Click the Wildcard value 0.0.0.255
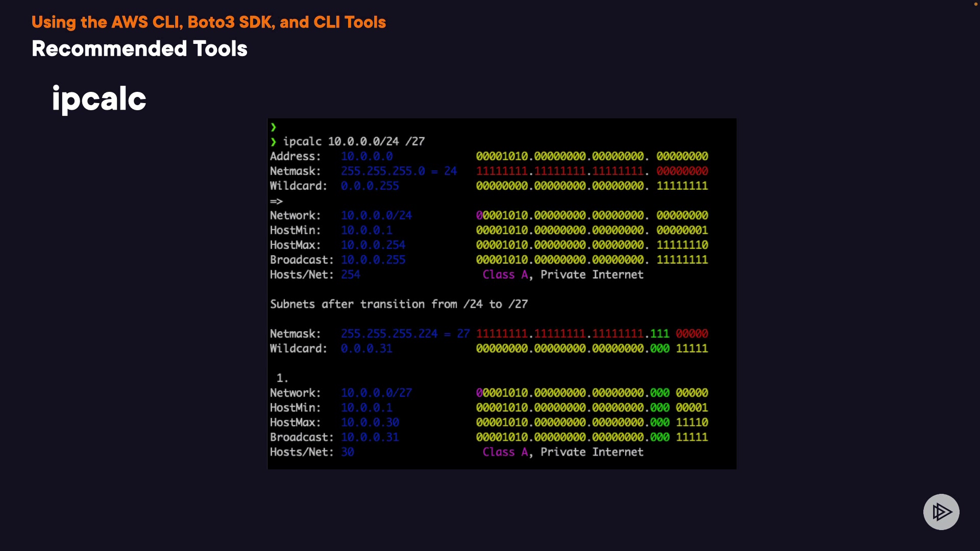The height and width of the screenshot is (551, 980). click(370, 186)
